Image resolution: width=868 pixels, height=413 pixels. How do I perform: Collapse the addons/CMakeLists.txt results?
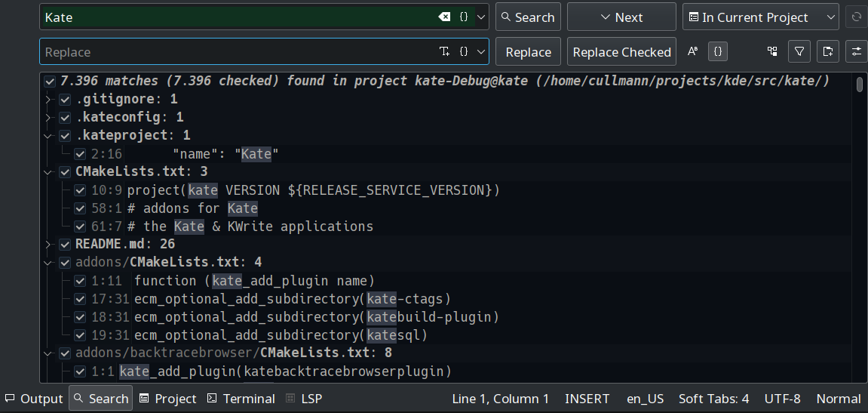[48, 262]
